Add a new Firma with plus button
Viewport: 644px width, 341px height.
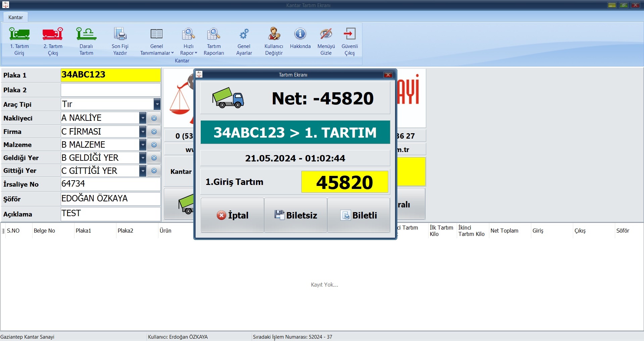154,131
